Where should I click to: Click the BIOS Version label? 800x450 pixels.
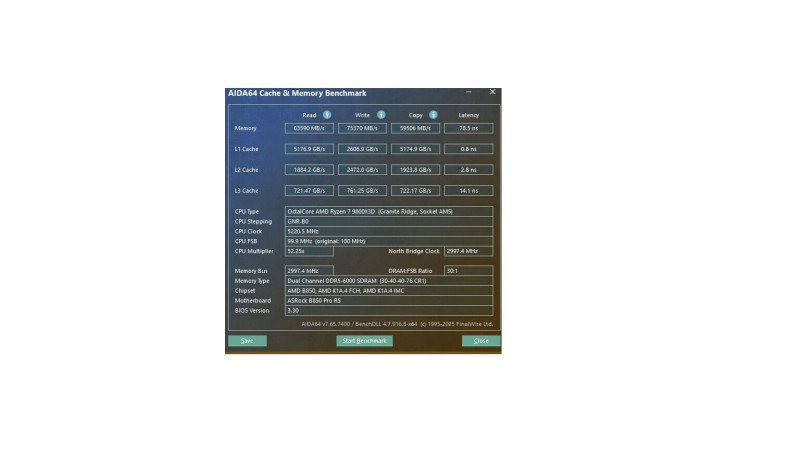click(252, 310)
